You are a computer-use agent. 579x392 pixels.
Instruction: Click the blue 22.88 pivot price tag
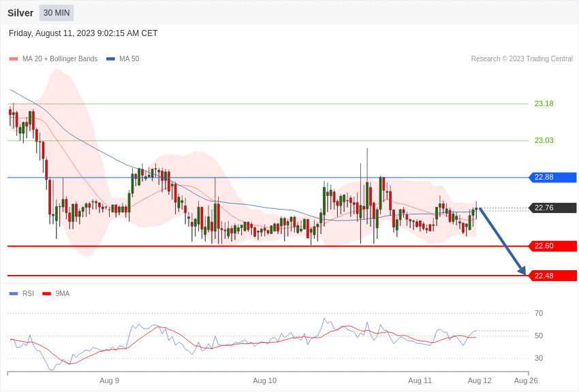pos(553,178)
